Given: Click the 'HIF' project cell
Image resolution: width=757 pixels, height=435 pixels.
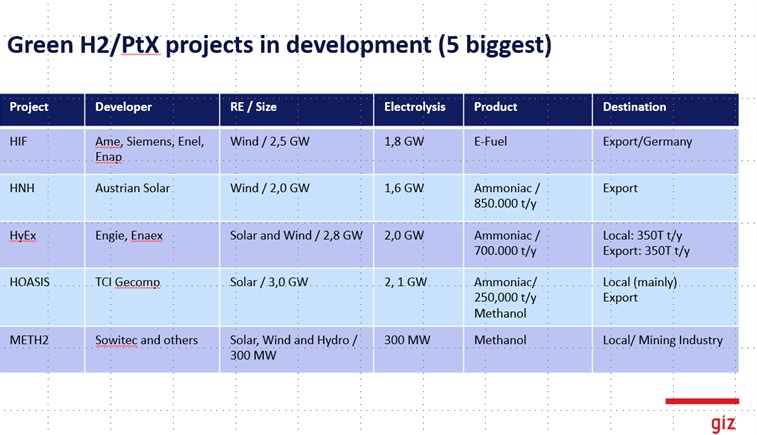Looking at the screenshot, I should tap(42, 151).
